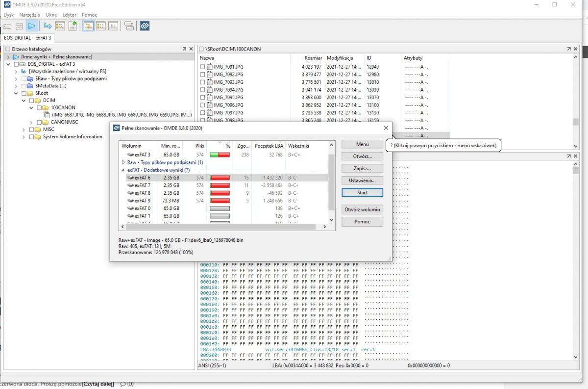Screen dimensions: 588x389
Task: Click the exFAT 3 percentage bar
Action: point(220,155)
